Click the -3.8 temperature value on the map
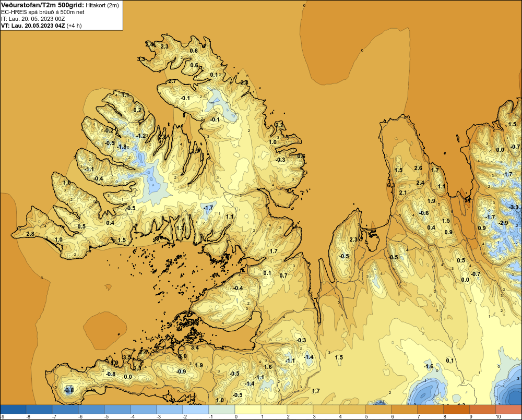 tap(68, 390)
